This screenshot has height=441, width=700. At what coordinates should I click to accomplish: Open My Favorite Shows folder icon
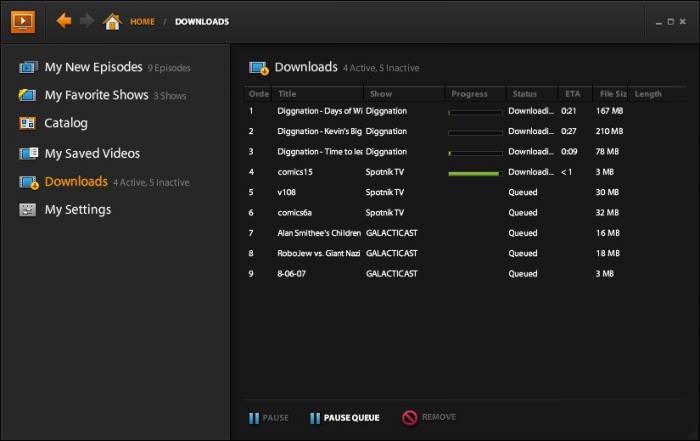pyautogui.click(x=28, y=95)
